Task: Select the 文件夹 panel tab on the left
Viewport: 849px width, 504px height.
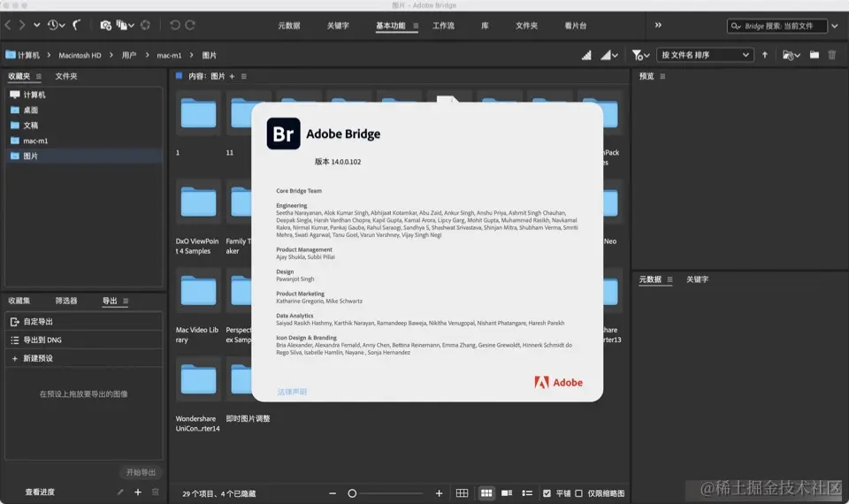Action: (x=66, y=76)
